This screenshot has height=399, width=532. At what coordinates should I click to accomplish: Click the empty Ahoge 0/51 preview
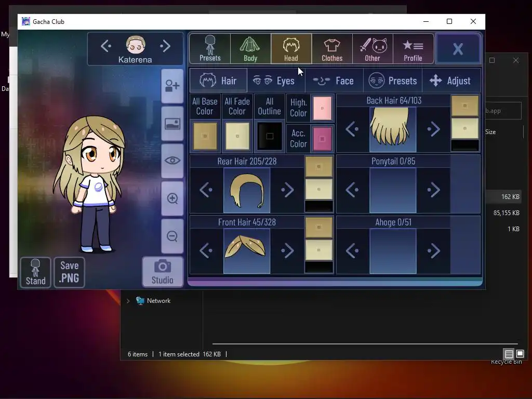[393, 251]
